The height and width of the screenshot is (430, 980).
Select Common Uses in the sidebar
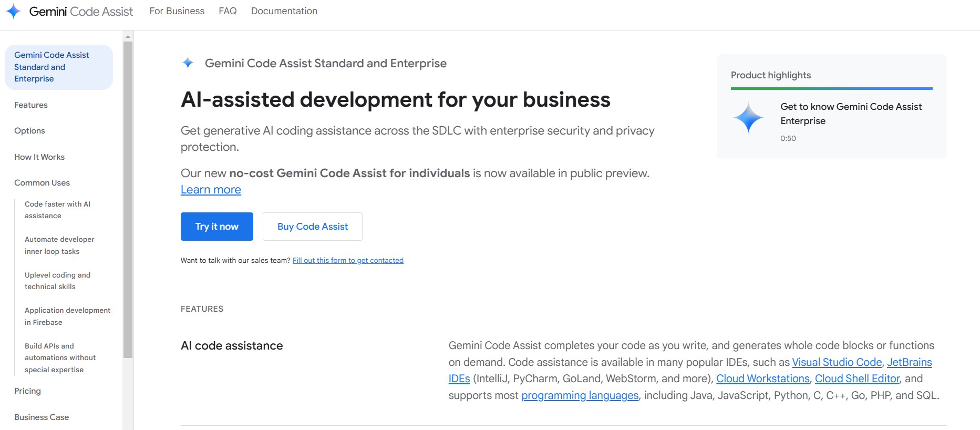tap(42, 183)
